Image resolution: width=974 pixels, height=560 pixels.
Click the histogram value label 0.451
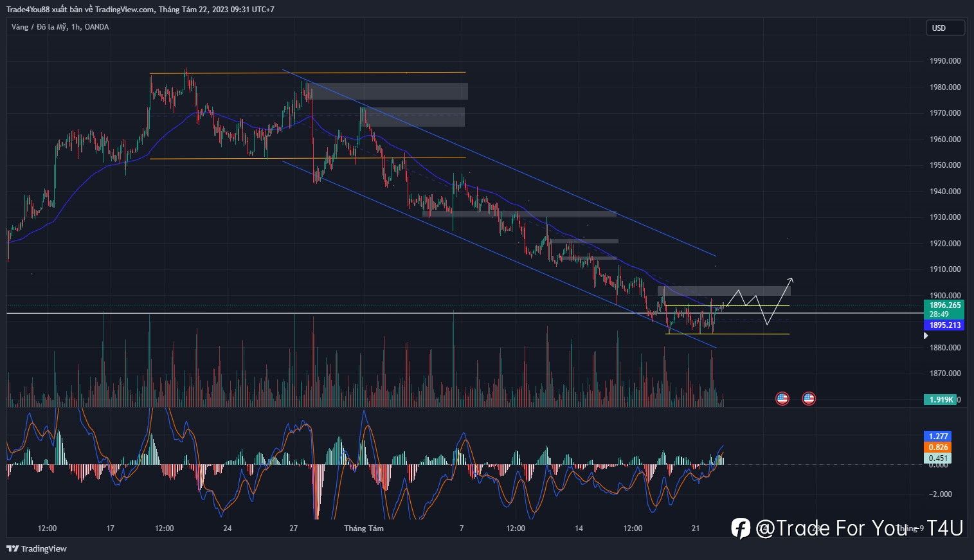pos(938,458)
